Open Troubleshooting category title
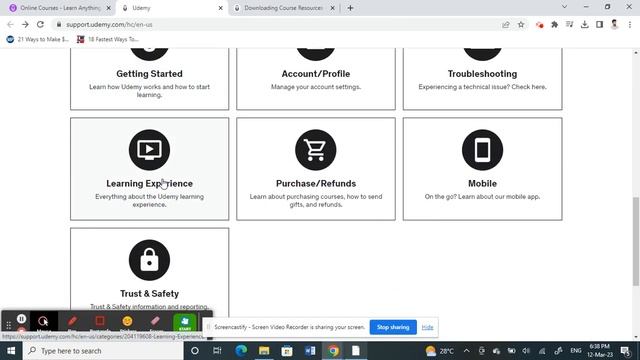The image size is (640, 360). 482,74
